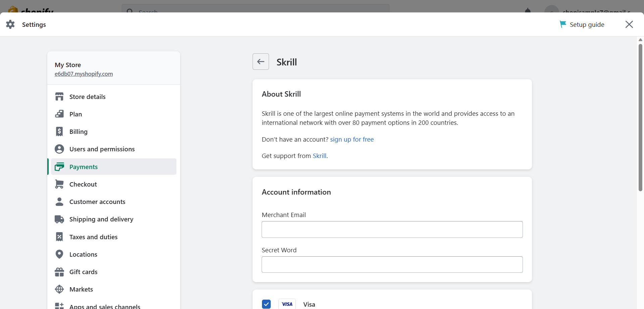
Task: Open Checkout settings
Action: pyautogui.click(x=113, y=184)
